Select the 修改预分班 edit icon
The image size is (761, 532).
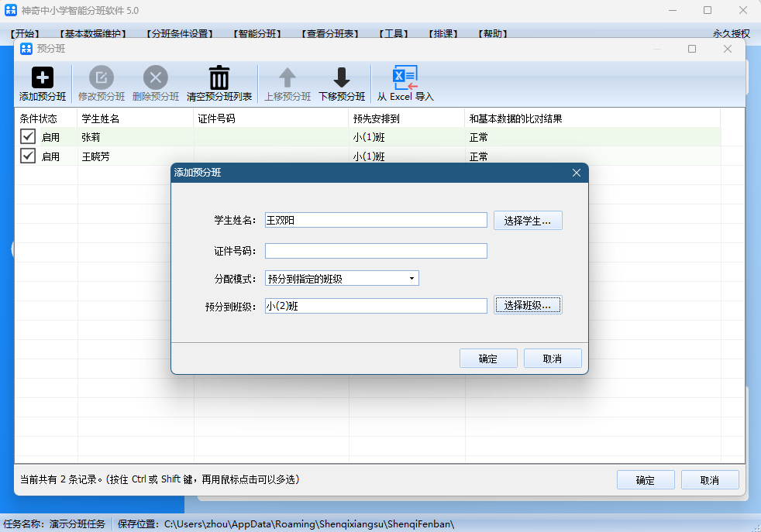(101, 77)
